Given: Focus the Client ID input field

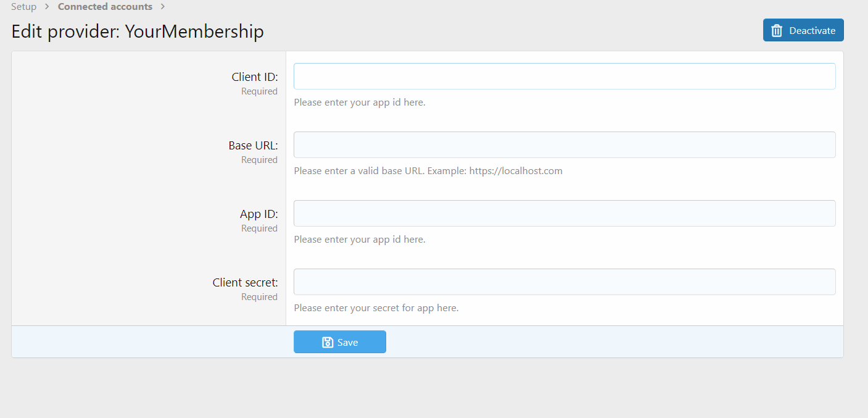Looking at the screenshot, I should (x=564, y=77).
